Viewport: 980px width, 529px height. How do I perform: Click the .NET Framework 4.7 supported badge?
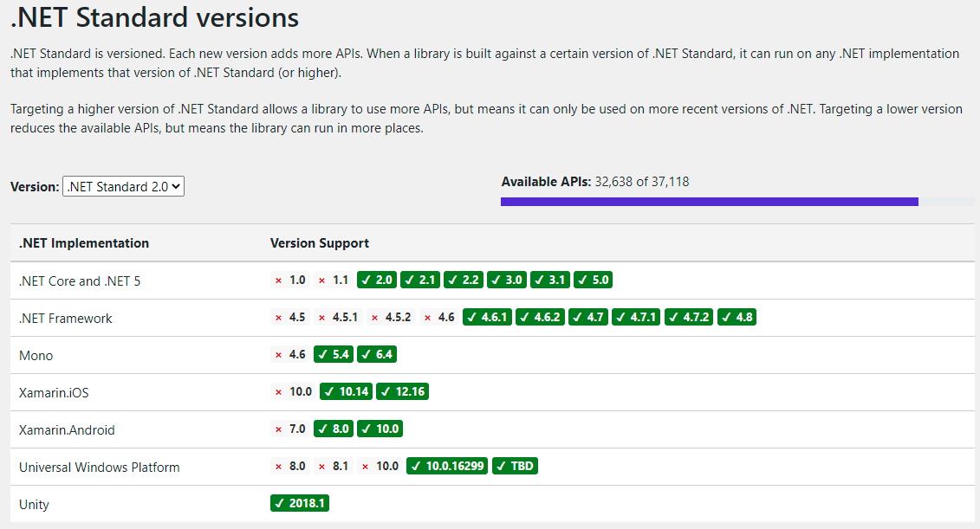(588, 317)
